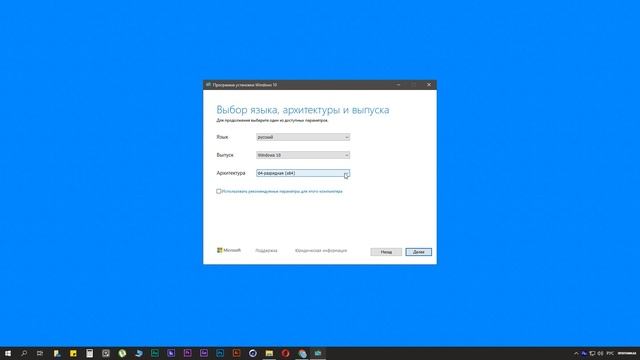Launch After Effects from the taskbar
This screenshot has height=360, width=640.
point(171,353)
